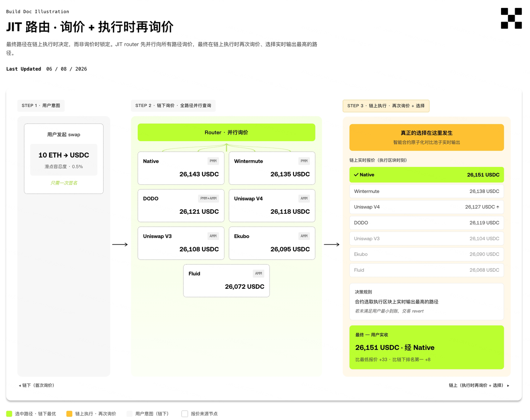Select the Wintermute row with 26,138 USDC
530x420 pixels.
pyautogui.click(x=426, y=191)
